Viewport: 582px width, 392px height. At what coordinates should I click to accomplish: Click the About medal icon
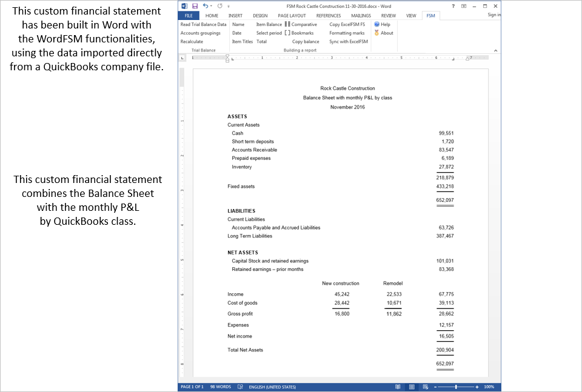click(376, 33)
